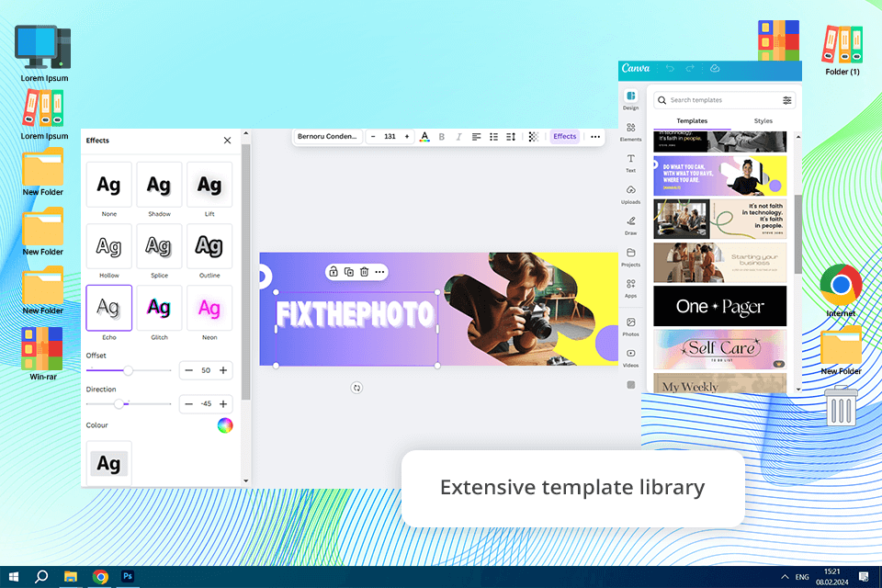Select the Glitch text effect

pos(159,308)
